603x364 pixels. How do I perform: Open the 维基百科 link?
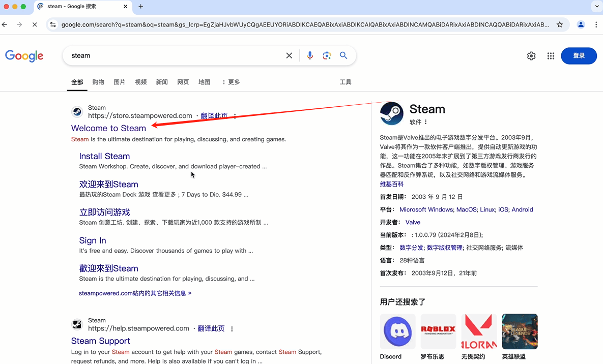point(391,184)
